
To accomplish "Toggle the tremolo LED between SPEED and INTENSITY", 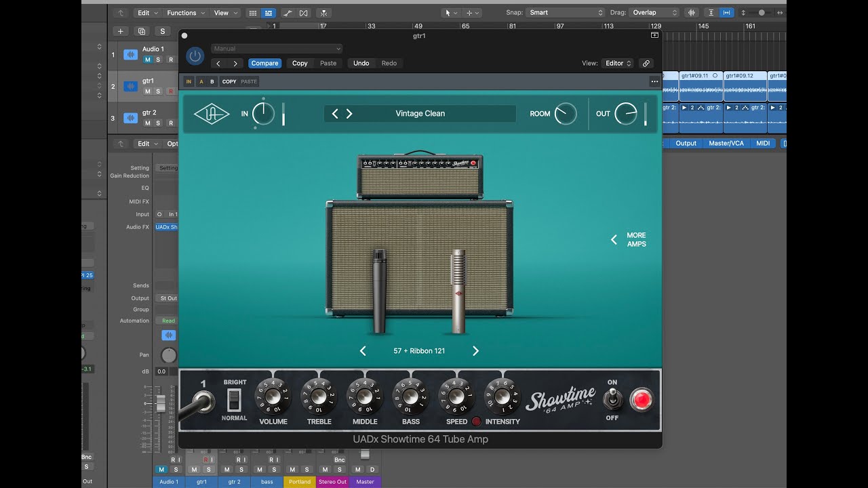I will tap(476, 422).
